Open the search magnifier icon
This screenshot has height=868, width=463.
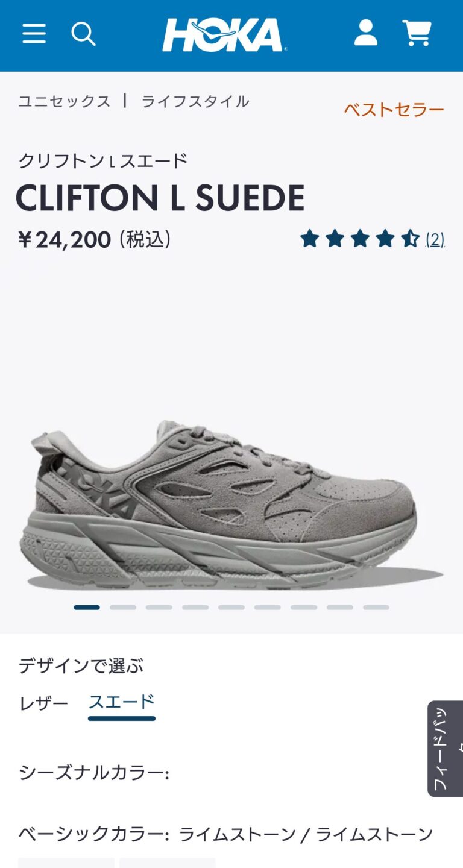point(83,34)
